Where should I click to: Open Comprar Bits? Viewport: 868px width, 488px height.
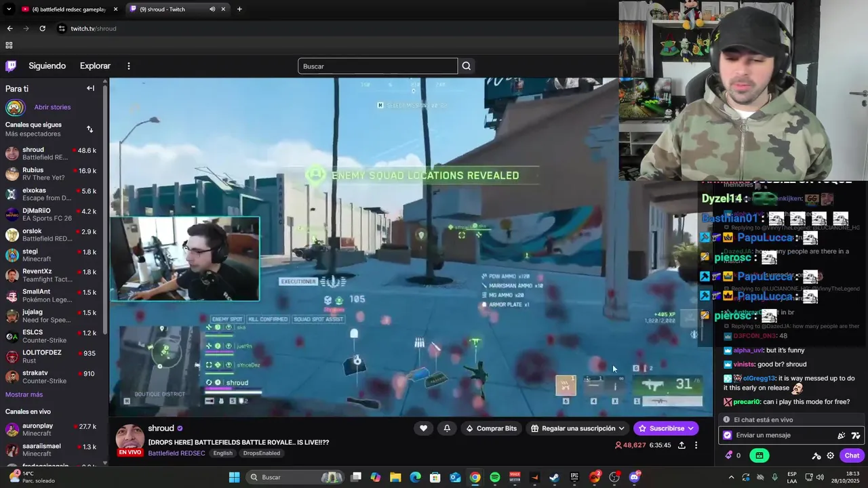click(492, 428)
